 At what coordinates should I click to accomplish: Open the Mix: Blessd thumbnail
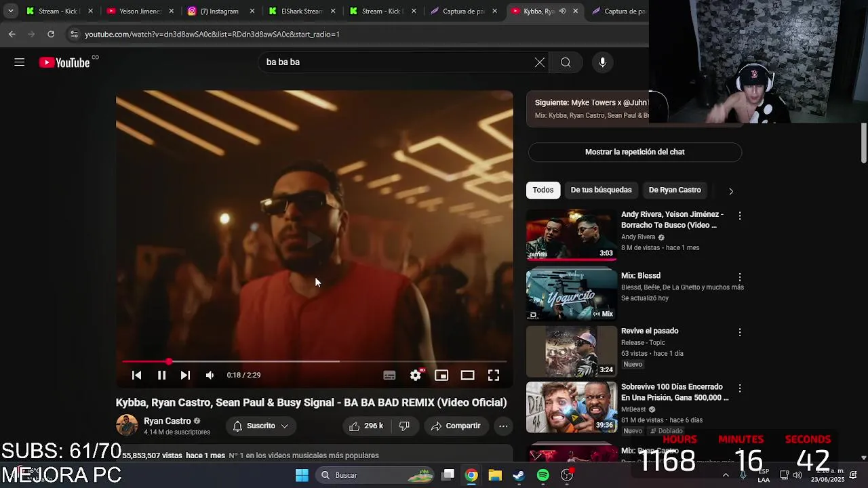tap(572, 294)
